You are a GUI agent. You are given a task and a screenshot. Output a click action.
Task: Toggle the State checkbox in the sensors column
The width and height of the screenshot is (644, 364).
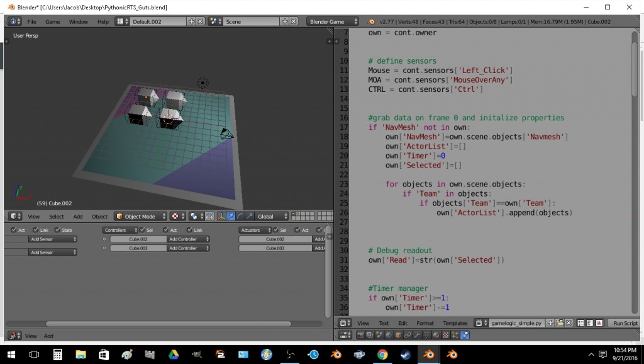pos(58,230)
